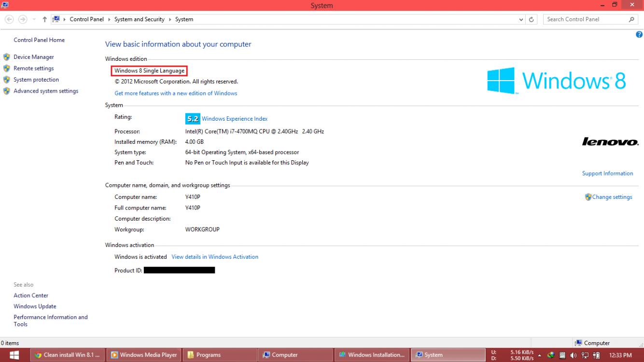Click upload/download speed meter on taskbar
Viewport: 644px width, 362px height.
coord(512,355)
